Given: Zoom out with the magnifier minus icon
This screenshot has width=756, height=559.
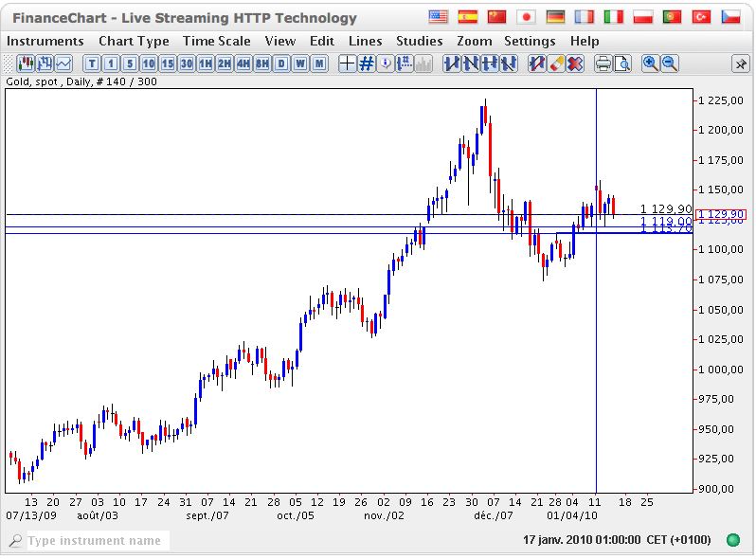Looking at the screenshot, I should tap(670, 63).
